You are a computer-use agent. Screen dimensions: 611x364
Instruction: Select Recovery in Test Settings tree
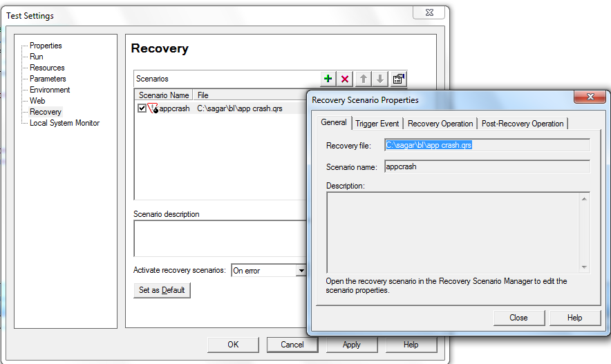pos(46,112)
